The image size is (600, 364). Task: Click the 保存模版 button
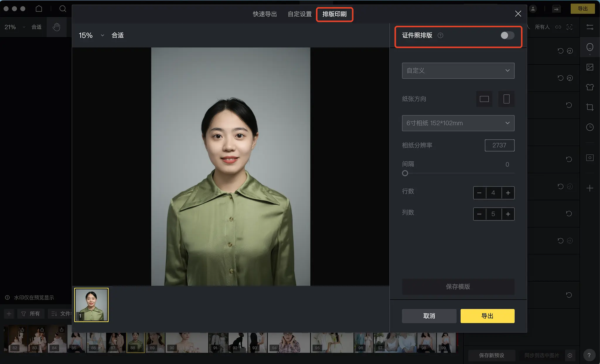(x=458, y=287)
